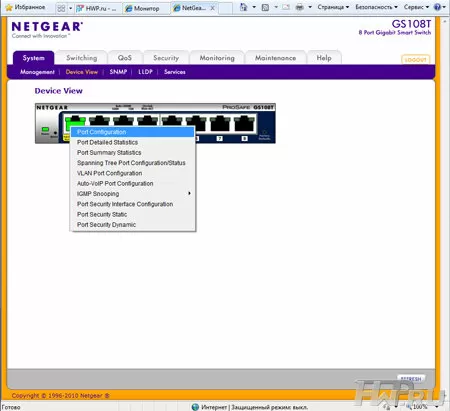This screenshot has height=411, width=450.
Task: Open the Management submenu link
Action: (x=37, y=72)
